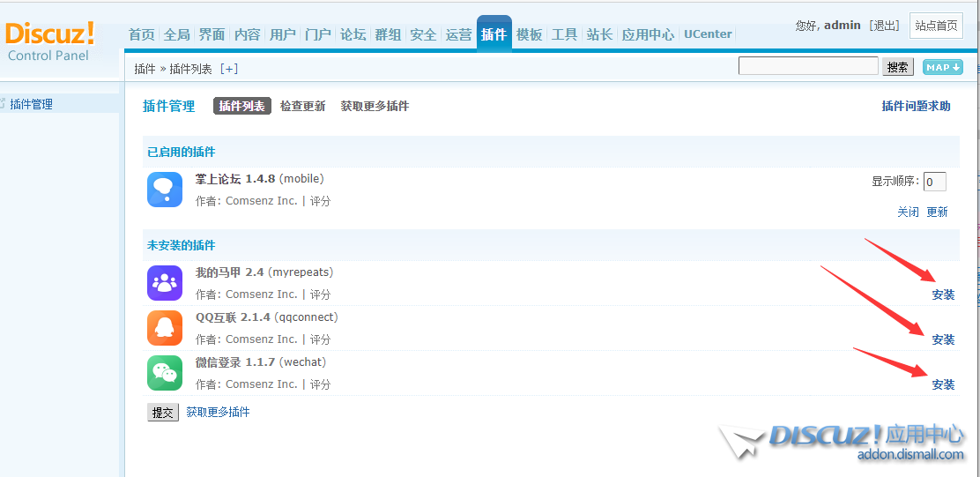Click the 站点首页 button

[936, 26]
